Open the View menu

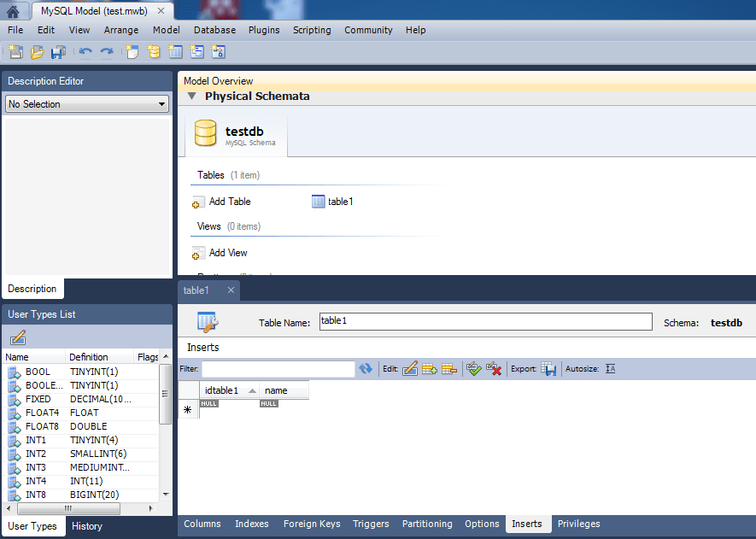[x=79, y=30]
